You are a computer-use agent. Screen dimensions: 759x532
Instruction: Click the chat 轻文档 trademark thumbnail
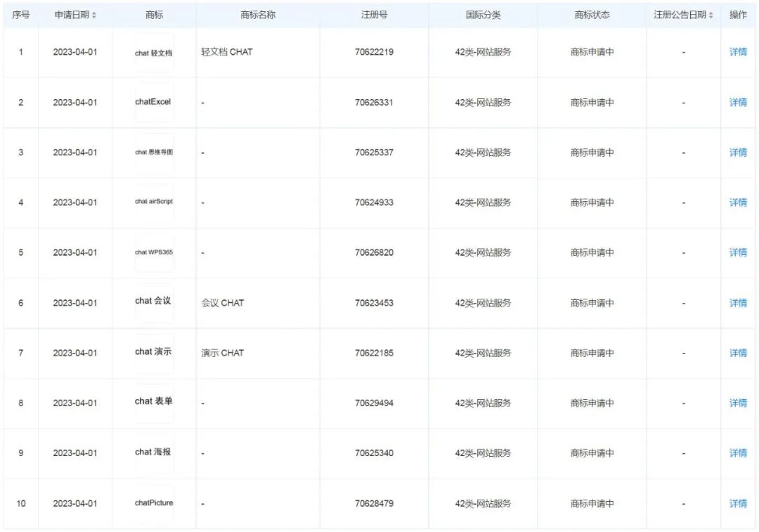coord(154,53)
